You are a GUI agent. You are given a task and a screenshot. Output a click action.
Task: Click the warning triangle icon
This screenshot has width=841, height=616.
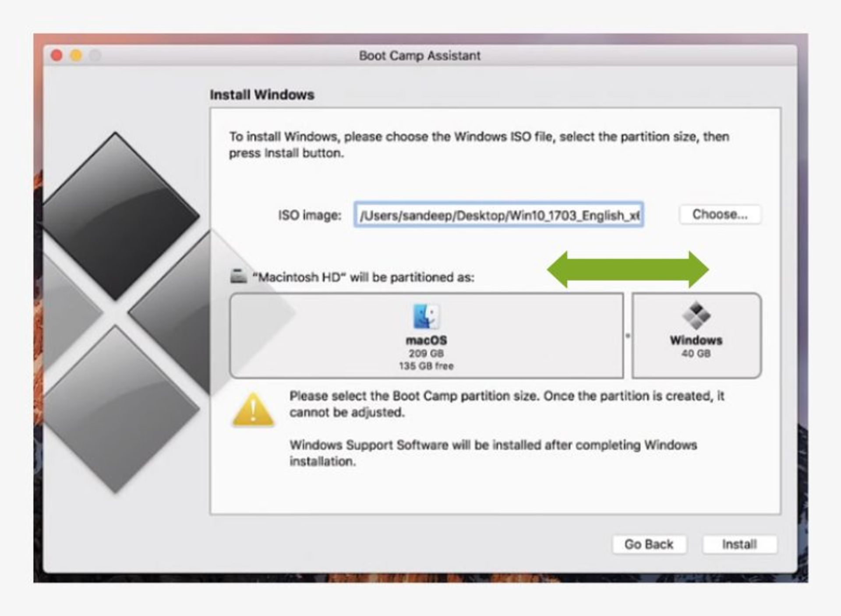pyautogui.click(x=254, y=408)
